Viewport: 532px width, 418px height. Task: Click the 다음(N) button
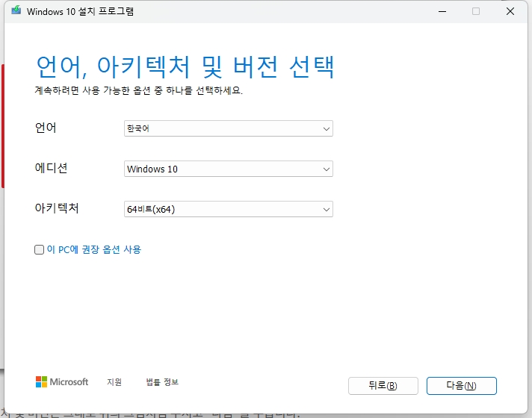pos(462,386)
